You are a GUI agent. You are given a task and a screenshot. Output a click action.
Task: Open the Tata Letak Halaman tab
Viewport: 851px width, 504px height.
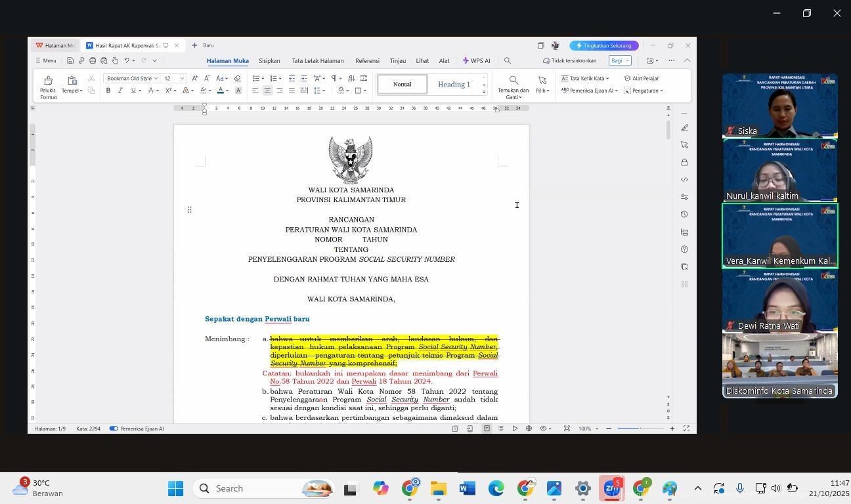pyautogui.click(x=318, y=60)
